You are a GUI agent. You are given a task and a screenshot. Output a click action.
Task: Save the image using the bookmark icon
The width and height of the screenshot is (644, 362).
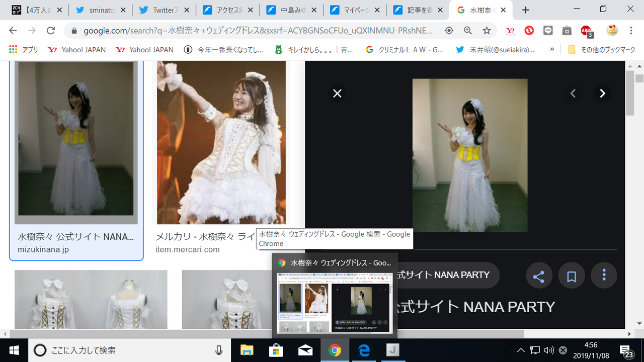coord(571,275)
